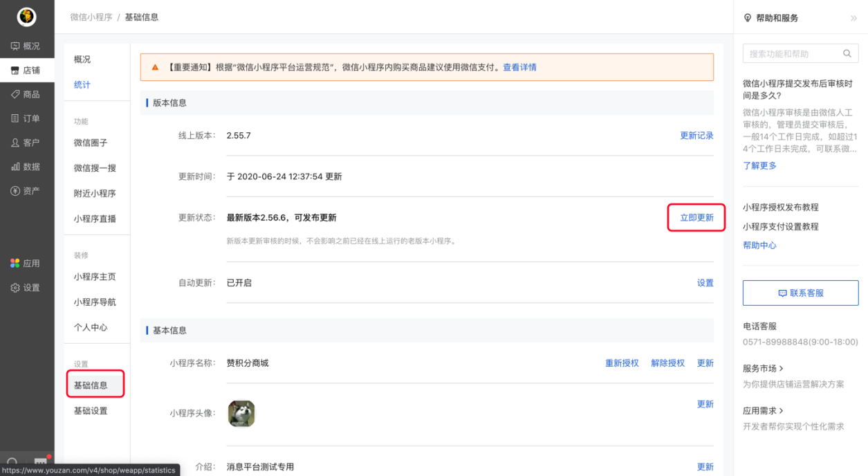This screenshot has height=476, width=868.
Task: Open 设置 gear settings in dark sidebar
Action: click(x=26, y=288)
